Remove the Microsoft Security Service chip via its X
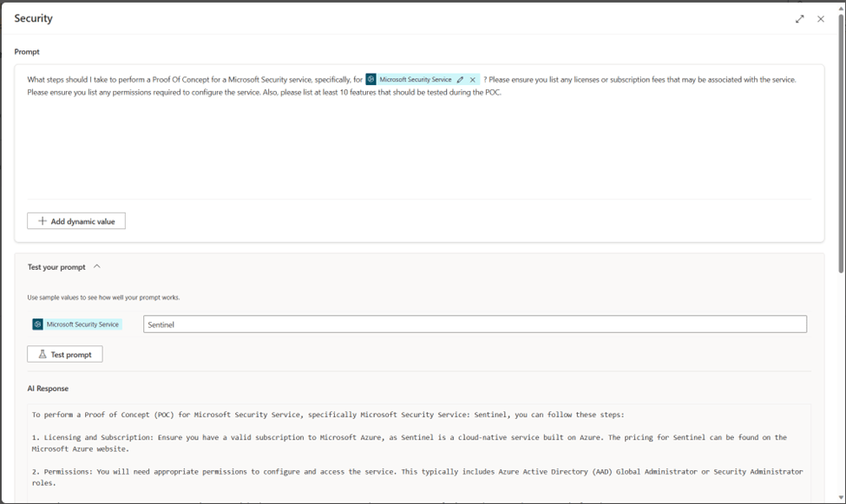 (473, 80)
